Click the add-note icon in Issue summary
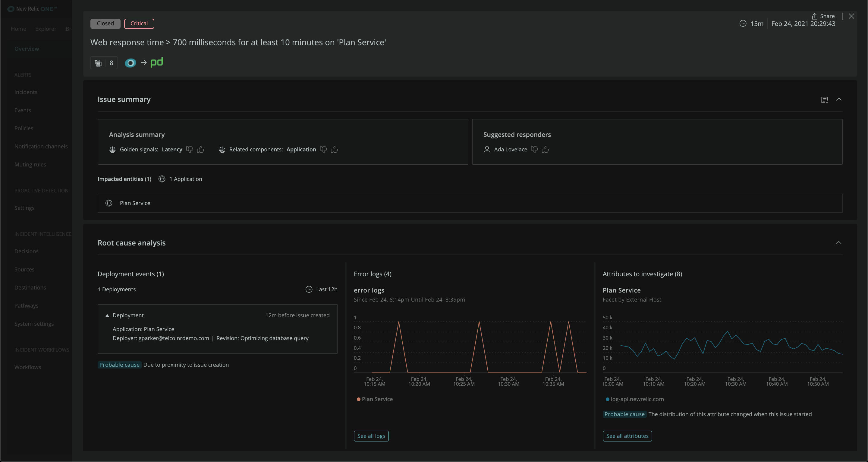Viewport: 868px width, 462px height. coord(825,100)
